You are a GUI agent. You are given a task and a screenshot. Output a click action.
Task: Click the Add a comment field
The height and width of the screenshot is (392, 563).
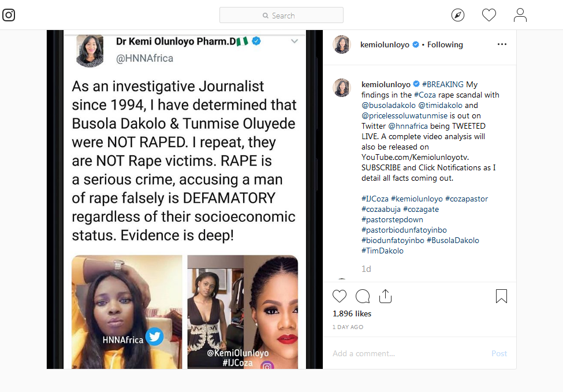coord(364,353)
